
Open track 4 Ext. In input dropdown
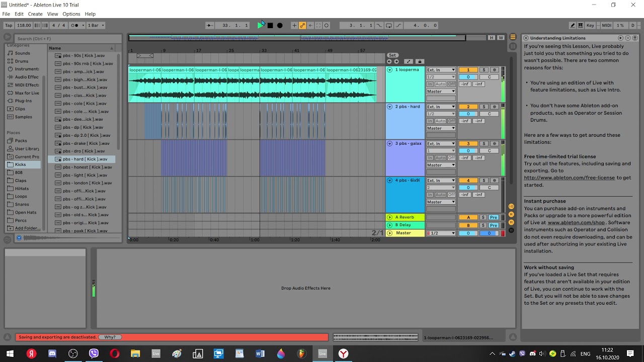coord(441,180)
